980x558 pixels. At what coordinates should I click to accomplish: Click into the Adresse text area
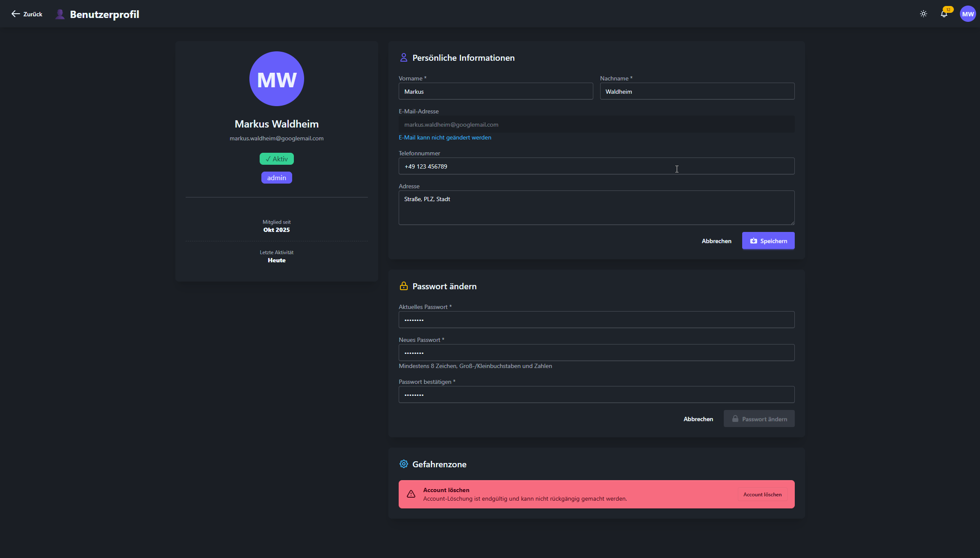click(x=596, y=208)
